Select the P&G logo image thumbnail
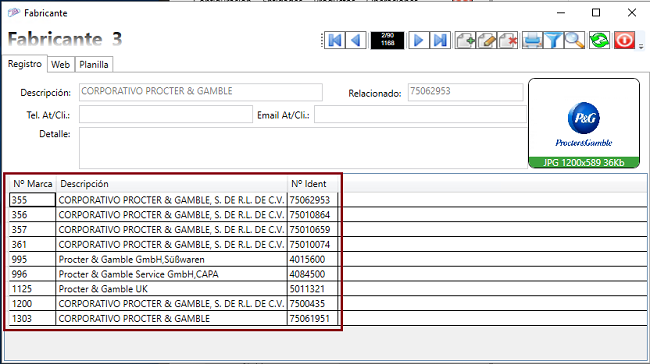Viewport: 650px width, 364px height. tap(584, 123)
